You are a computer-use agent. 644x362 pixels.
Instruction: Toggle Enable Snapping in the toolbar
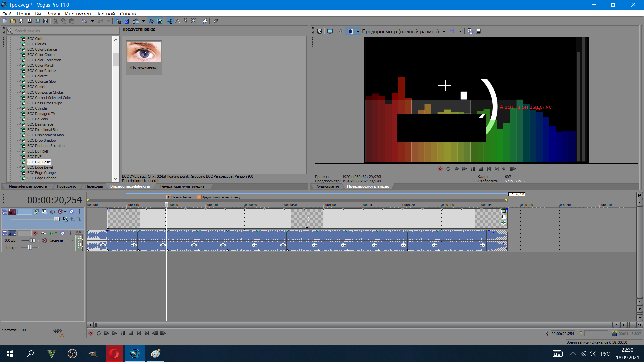(118, 21)
